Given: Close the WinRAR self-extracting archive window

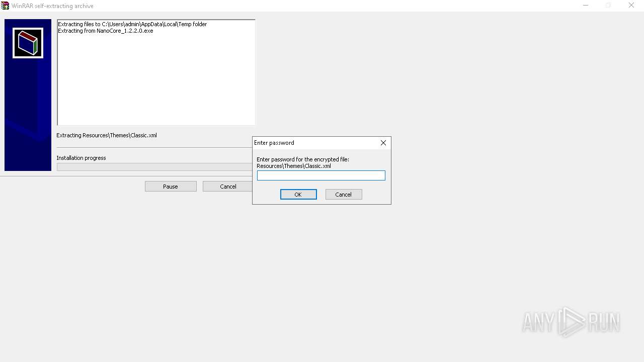Looking at the screenshot, I should pos(631,6).
